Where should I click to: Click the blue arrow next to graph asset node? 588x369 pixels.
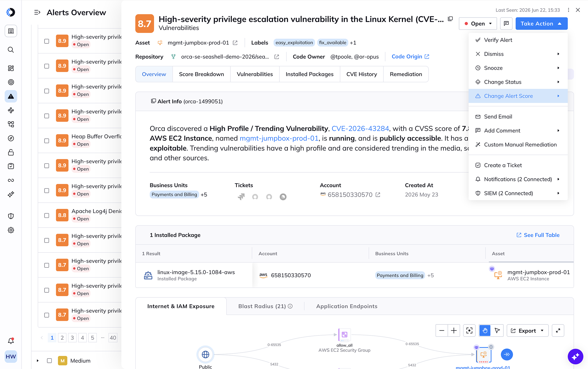click(507, 354)
